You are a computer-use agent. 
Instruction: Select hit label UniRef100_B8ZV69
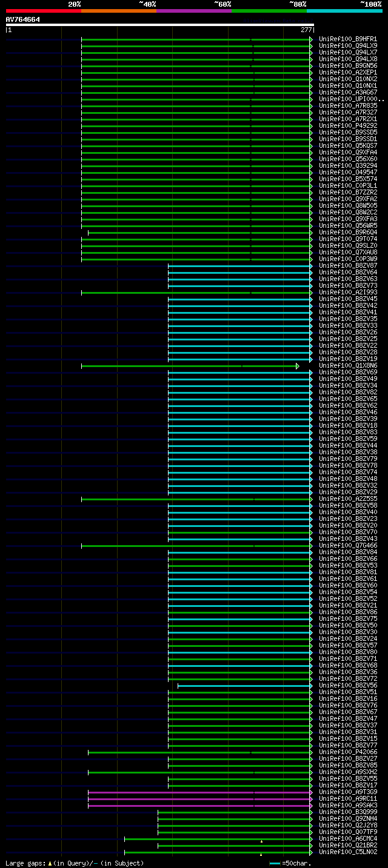point(348,373)
